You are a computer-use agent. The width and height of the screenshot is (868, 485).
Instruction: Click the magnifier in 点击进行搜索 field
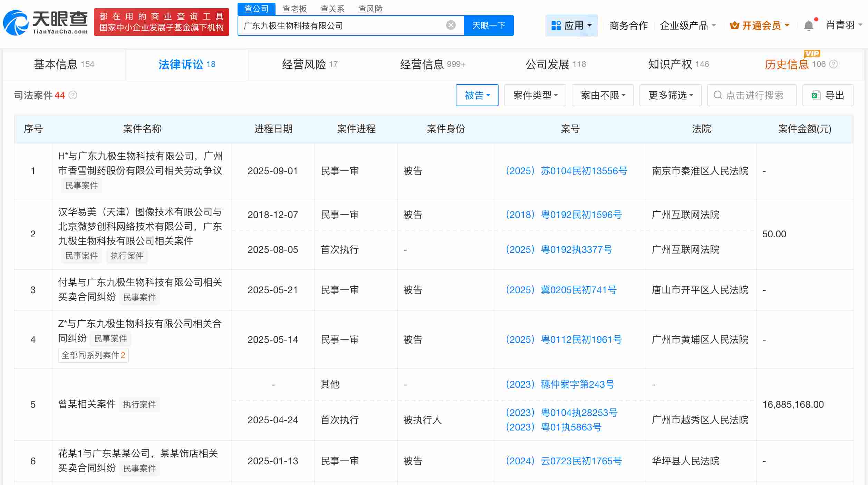(x=718, y=95)
